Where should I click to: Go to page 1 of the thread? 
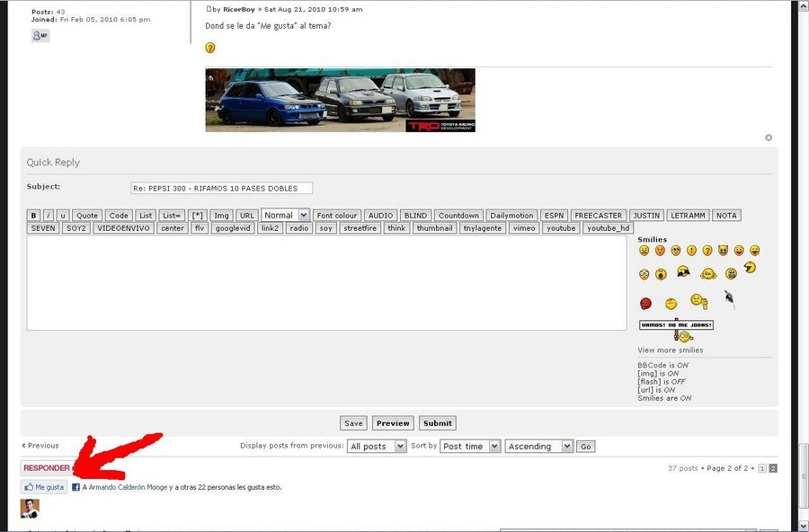(x=762, y=468)
